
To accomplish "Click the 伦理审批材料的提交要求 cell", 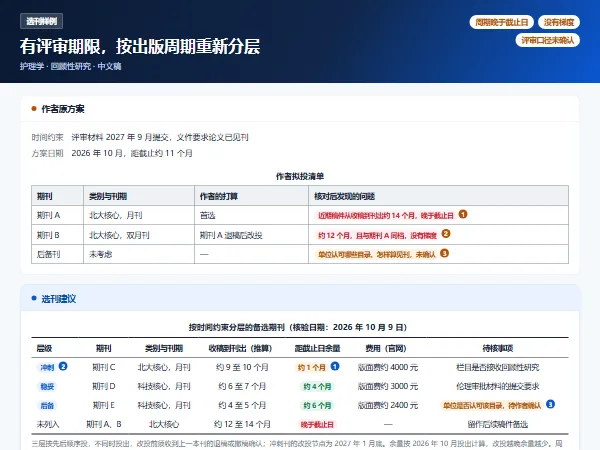I will (497, 386).
